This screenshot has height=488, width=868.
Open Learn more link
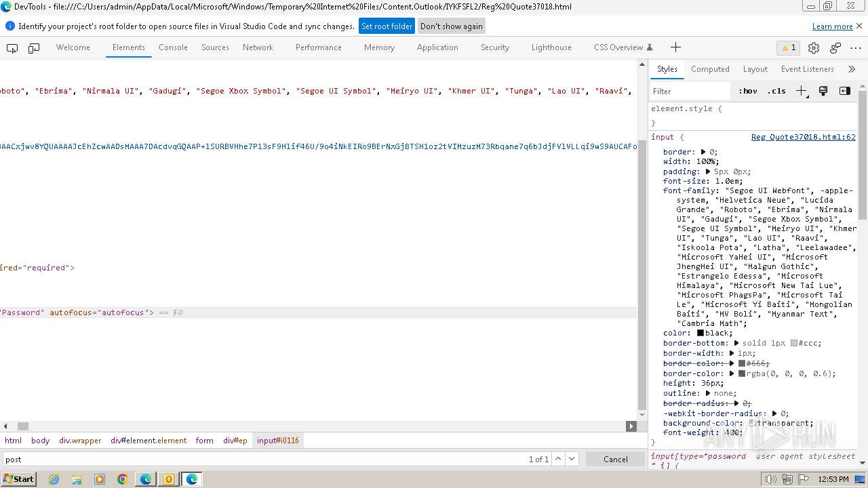tap(833, 26)
